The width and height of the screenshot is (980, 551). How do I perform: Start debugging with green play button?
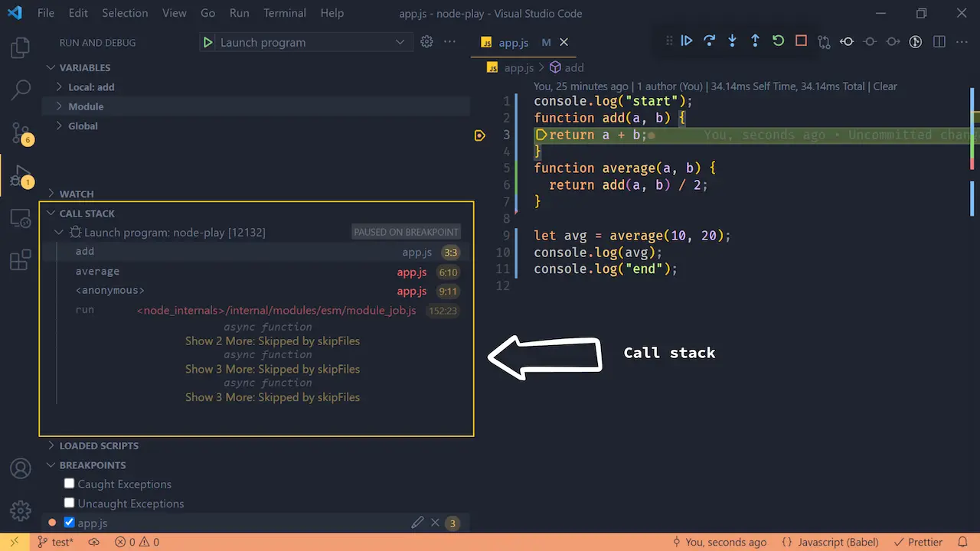(207, 42)
